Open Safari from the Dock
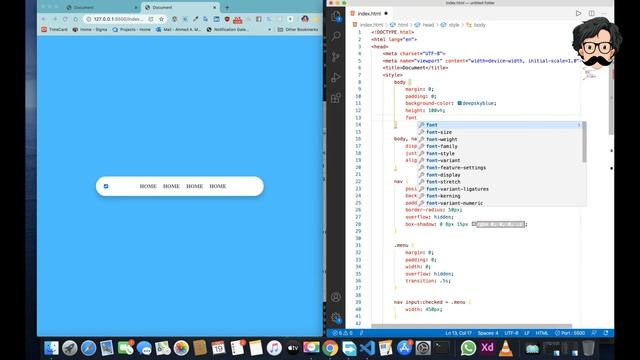The width and height of the screenshot is (640, 360). click(x=89, y=348)
